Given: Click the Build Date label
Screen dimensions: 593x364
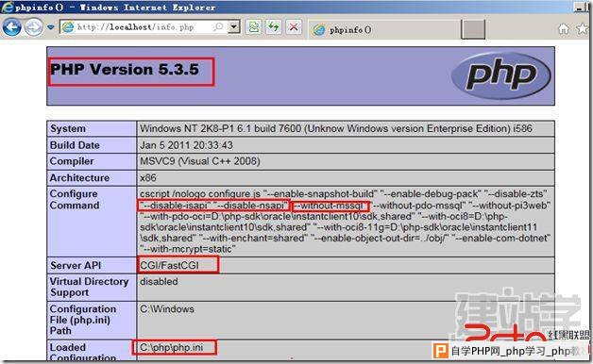Looking at the screenshot, I should [x=75, y=145].
